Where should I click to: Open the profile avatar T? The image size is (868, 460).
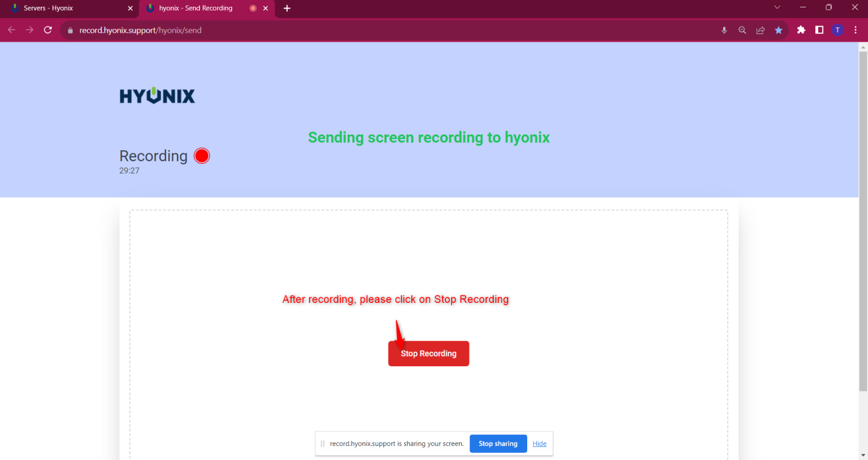click(837, 31)
